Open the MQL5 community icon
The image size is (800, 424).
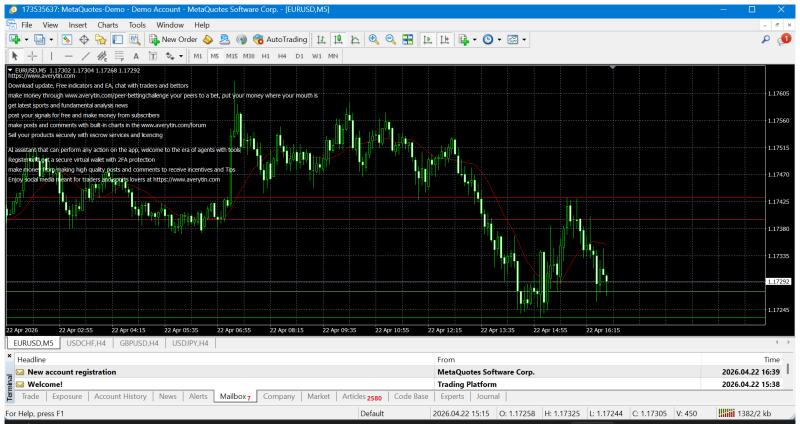click(x=224, y=39)
